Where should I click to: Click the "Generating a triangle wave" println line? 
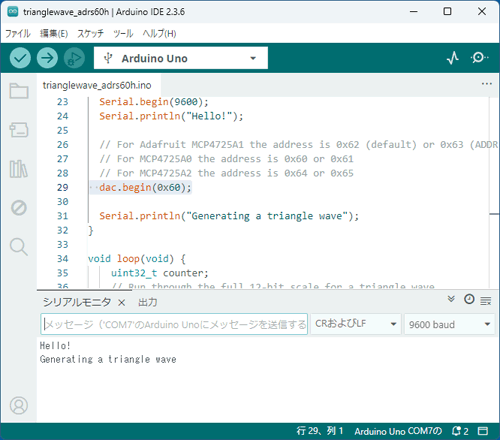229,216
